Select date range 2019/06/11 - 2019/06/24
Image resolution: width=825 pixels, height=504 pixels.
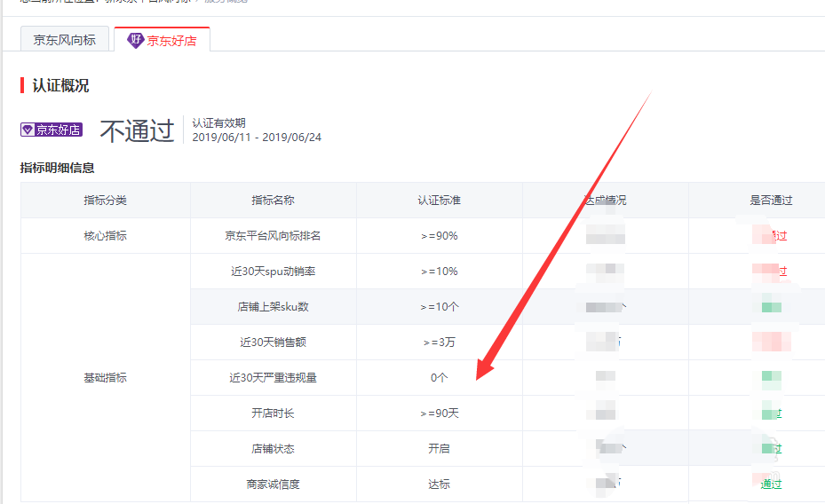pyautogui.click(x=257, y=138)
